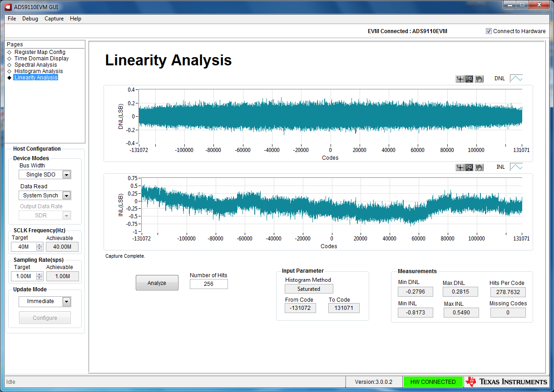Viewport: 554px width, 392px height.
Task: Open the Data Read dropdown
Action: point(66,196)
